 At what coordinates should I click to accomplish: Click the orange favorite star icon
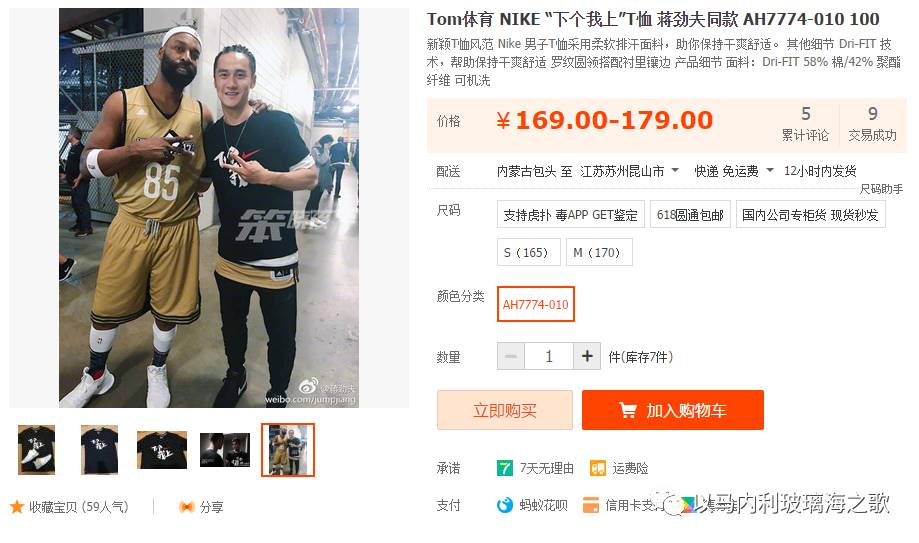16,507
